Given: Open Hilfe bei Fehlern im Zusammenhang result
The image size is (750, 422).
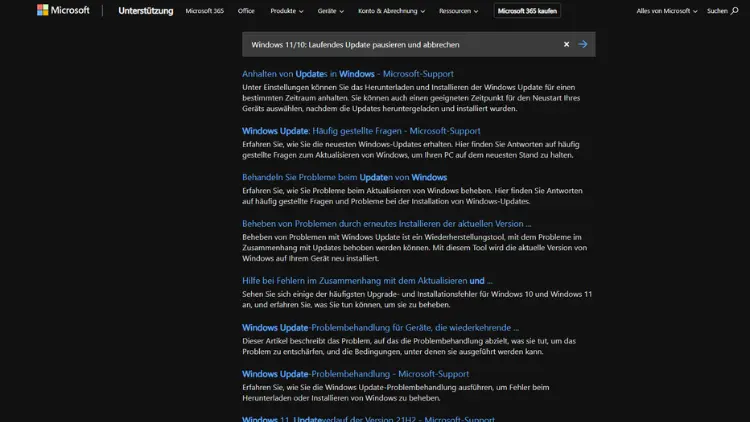Looking at the screenshot, I should point(367,281).
